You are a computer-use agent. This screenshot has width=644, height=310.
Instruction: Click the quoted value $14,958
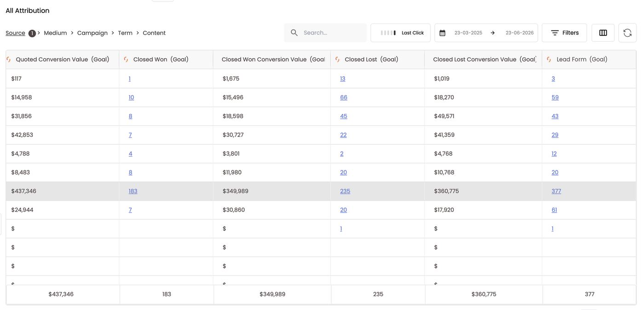click(22, 97)
